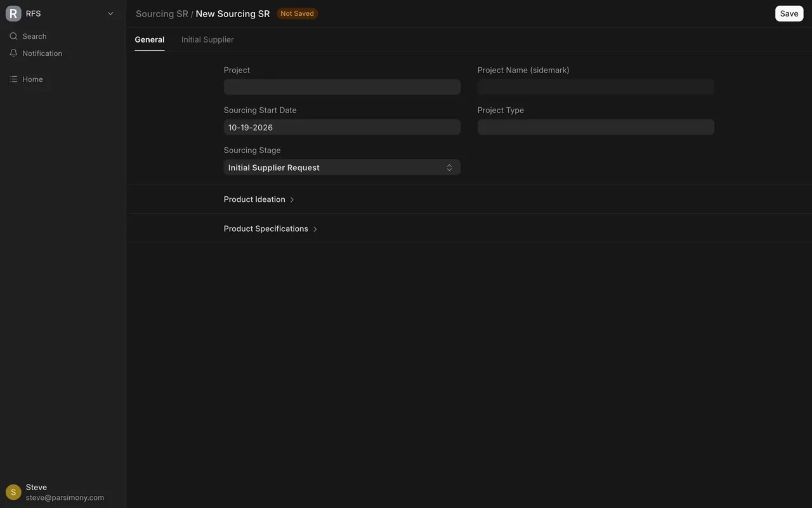Save the new Sourcing SR

click(x=789, y=13)
